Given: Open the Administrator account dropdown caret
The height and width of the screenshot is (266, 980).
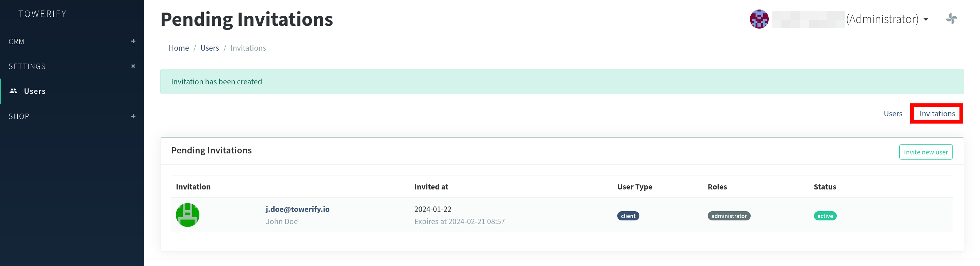Looking at the screenshot, I should click(926, 19).
